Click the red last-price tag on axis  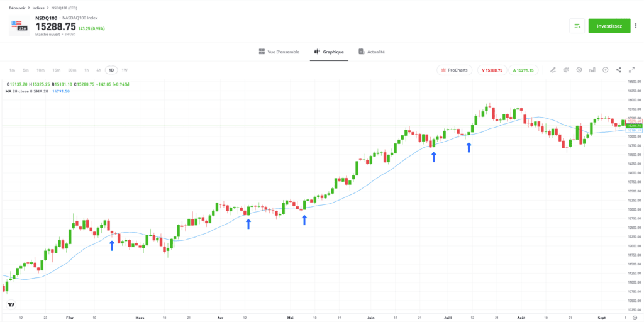pyautogui.click(x=634, y=121)
